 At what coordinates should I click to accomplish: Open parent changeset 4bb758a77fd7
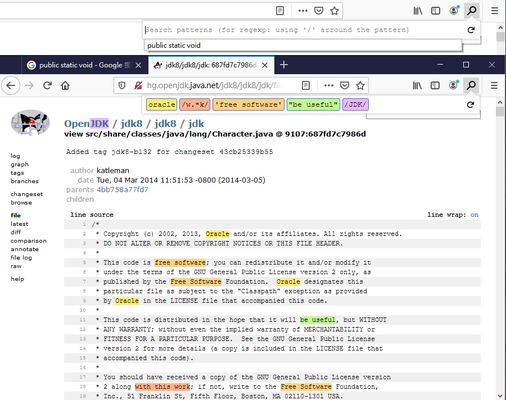point(122,190)
